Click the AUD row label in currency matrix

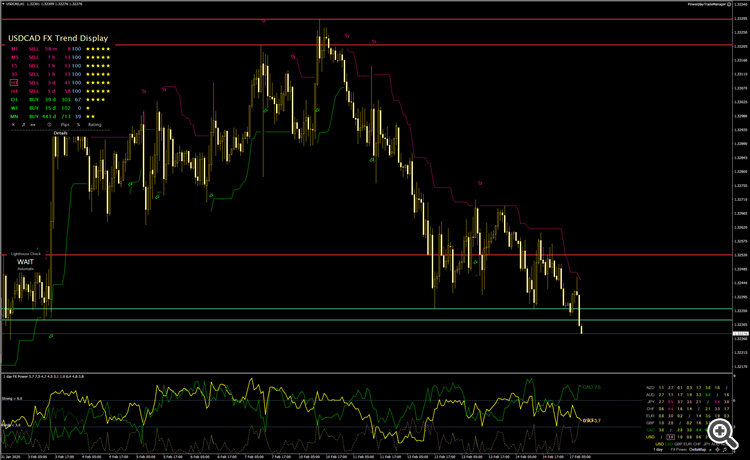pos(651,394)
